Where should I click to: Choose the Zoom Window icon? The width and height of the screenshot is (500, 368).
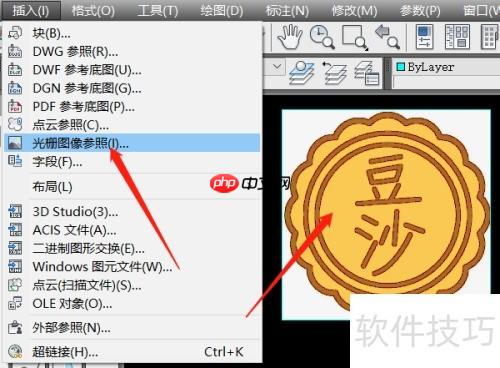[355, 37]
